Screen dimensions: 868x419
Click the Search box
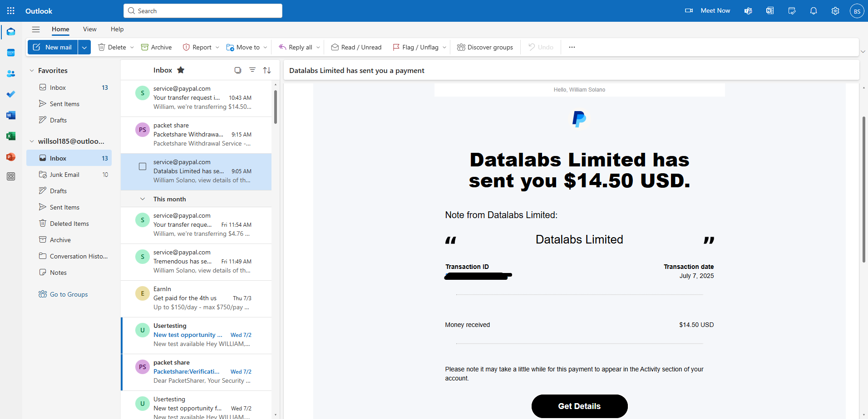click(x=203, y=11)
